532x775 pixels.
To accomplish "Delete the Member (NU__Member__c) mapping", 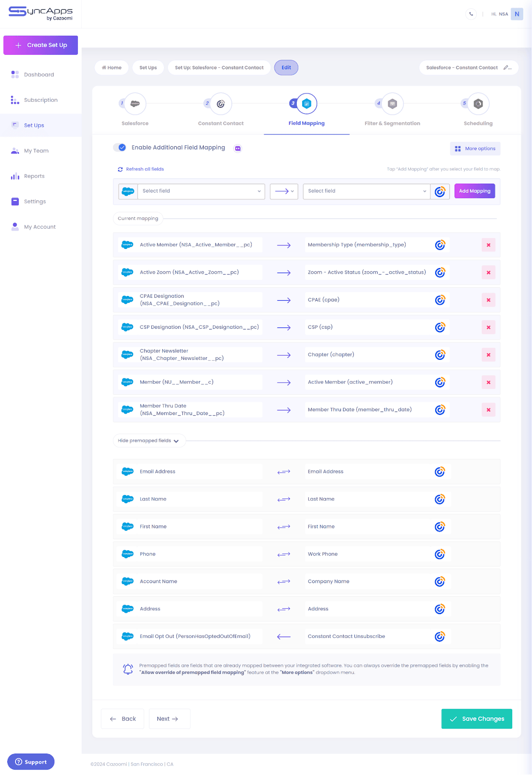I will tap(488, 383).
